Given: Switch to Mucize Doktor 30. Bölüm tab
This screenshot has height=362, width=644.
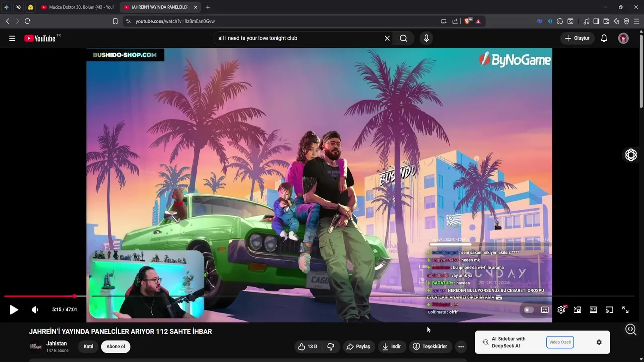Looking at the screenshot, I should point(78,7).
